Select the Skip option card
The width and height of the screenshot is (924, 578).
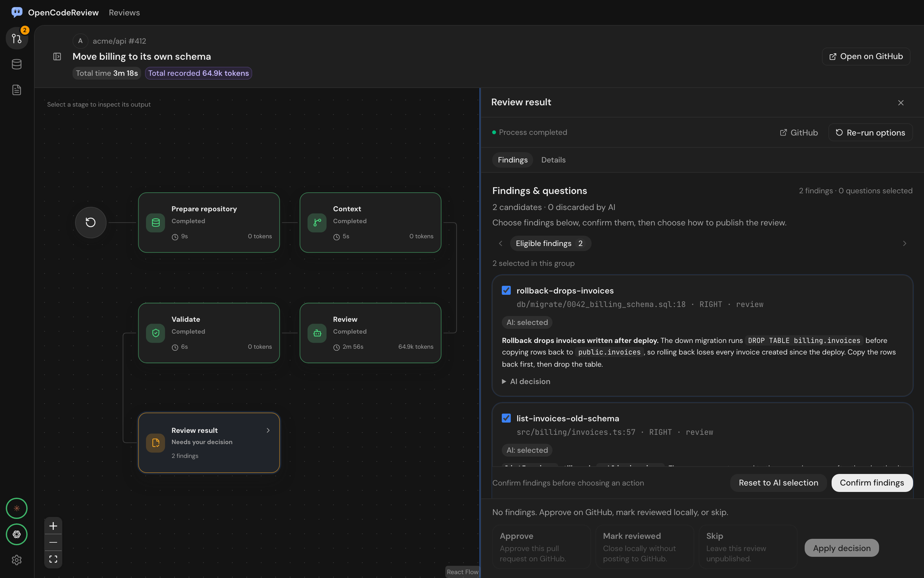[x=748, y=547]
